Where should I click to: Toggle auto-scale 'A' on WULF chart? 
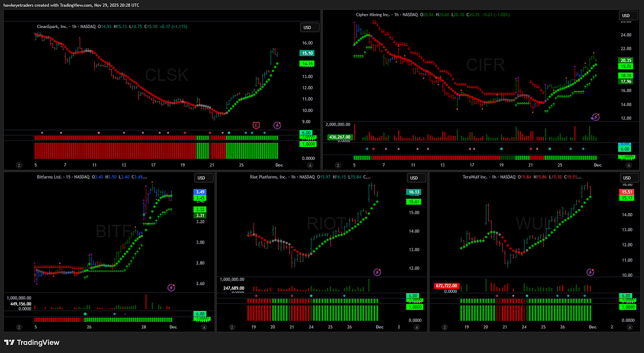point(629,327)
